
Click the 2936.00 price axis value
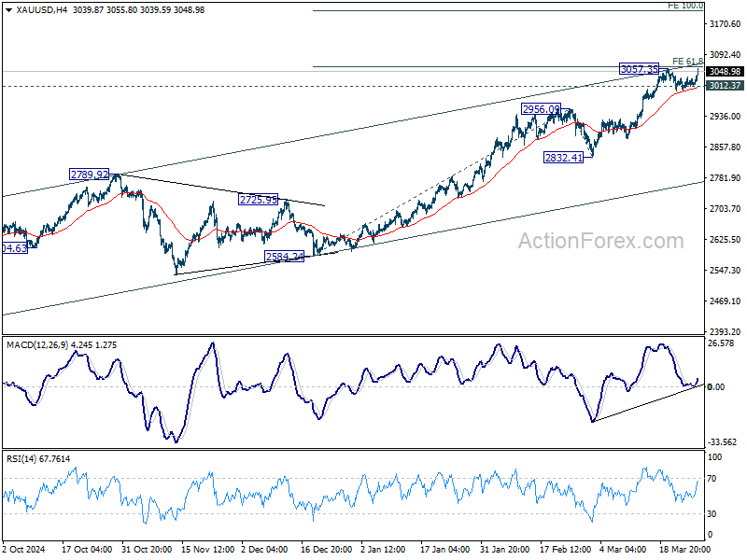click(x=725, y=116)
